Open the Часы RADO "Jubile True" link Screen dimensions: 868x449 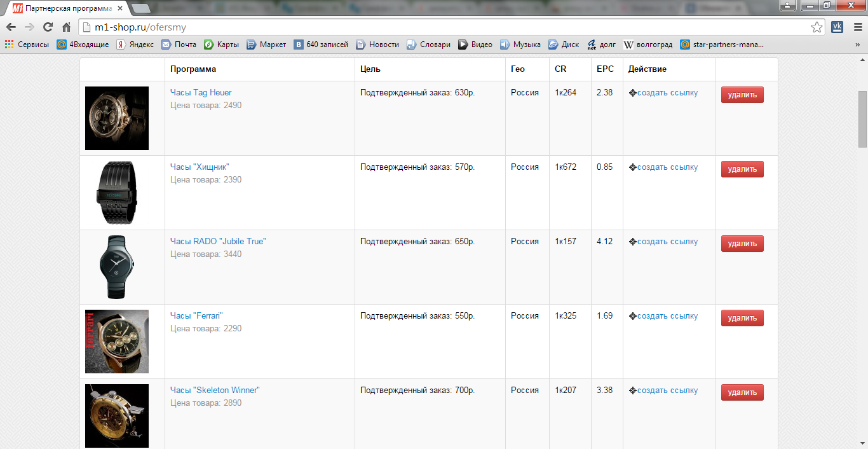pyautogui.click(x=218, y=241)
